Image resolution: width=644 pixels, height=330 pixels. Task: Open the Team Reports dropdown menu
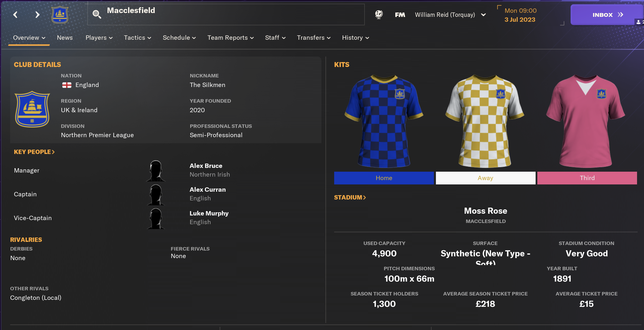(231, 38)
